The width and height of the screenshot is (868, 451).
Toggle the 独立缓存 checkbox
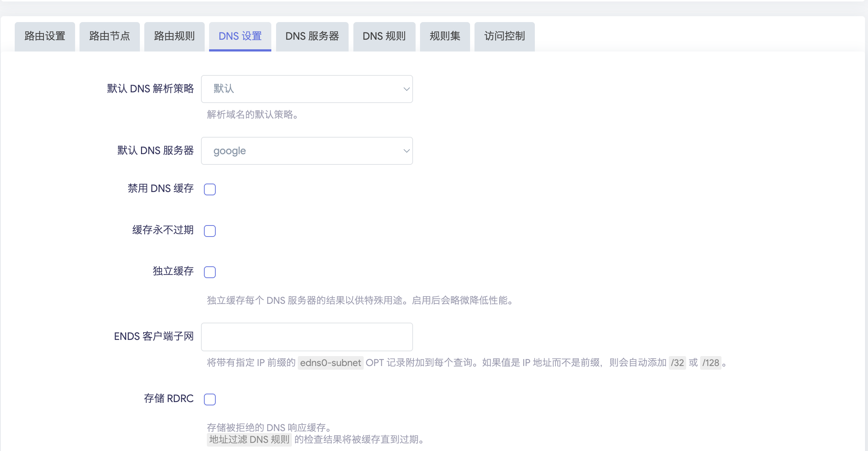210,272
